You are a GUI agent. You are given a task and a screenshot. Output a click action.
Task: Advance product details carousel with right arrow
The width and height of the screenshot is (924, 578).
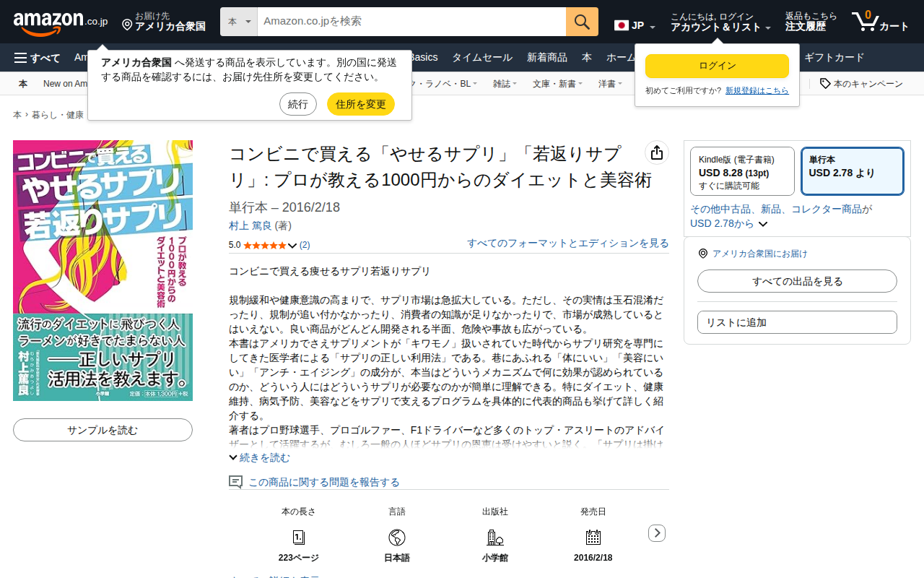(x=657, y=533)
